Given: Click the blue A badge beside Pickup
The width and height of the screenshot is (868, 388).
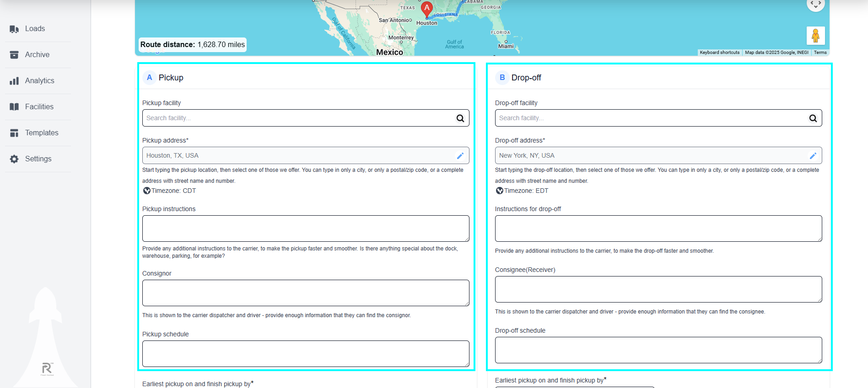Looking at the screenshot, I should click(x=149, y=78).
